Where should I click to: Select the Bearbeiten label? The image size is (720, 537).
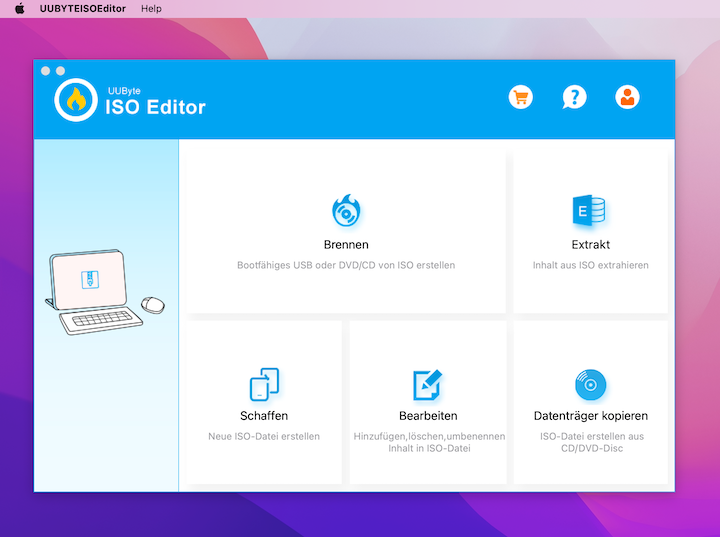(428, 416)
